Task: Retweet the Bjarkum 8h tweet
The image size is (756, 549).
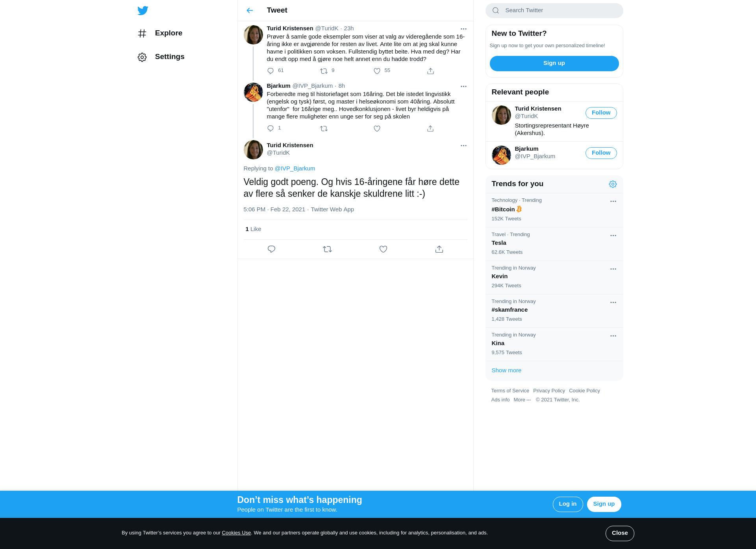Action: coord(324,129)
